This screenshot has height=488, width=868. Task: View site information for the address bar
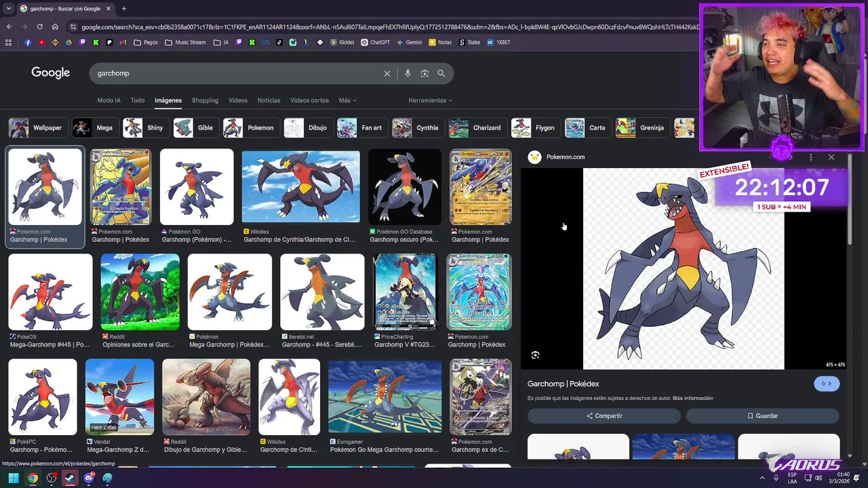tap(73, 27)
